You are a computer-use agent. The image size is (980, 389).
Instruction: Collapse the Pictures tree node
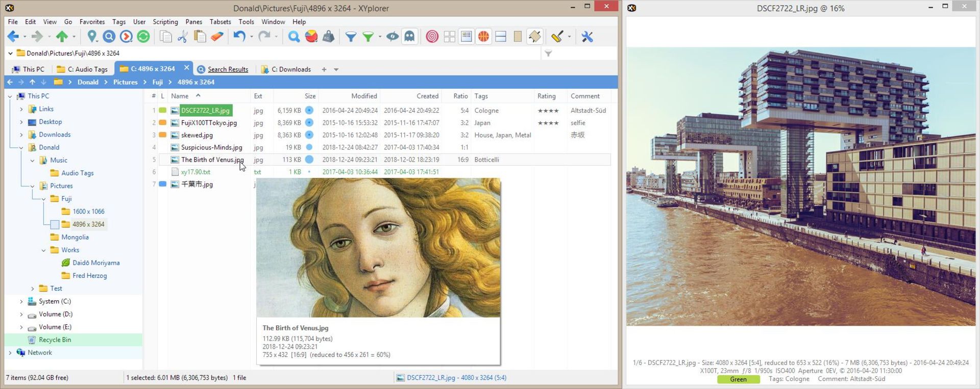[32, 186]
